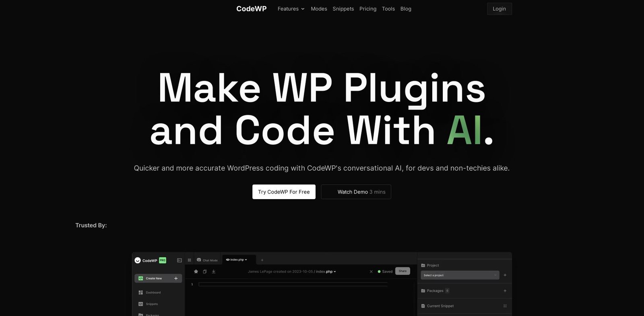Click the plus icon on Create New
Viewport: 644px width, 316px height.
176,279
